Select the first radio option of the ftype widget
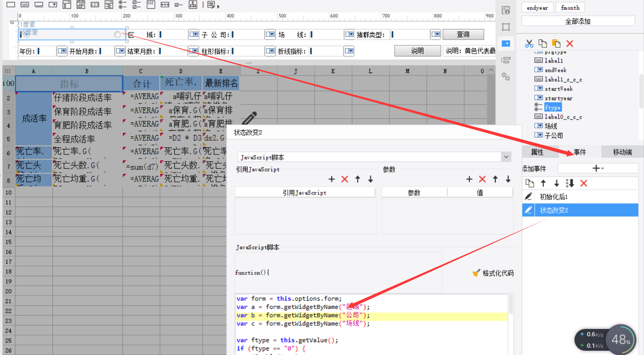 pos(27,34)
